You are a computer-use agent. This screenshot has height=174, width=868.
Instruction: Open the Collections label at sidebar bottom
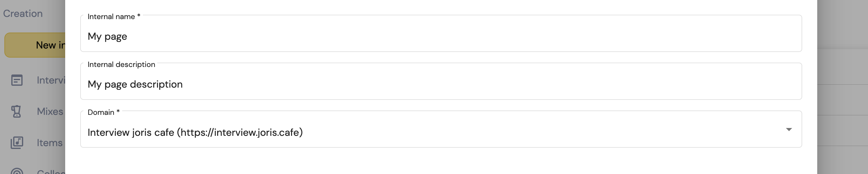pyautogui.click(x=51, y=171)
